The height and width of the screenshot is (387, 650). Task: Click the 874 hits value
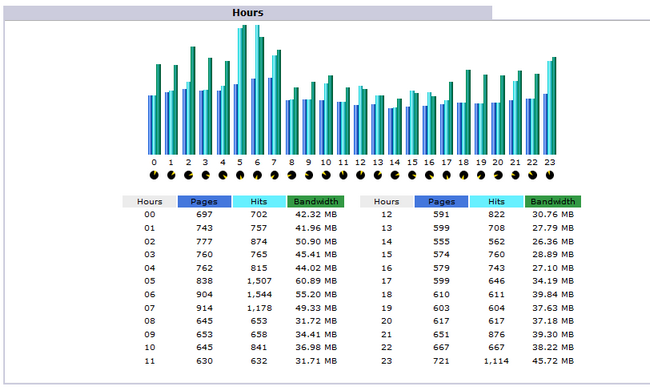pyautogui.click(x=259, y=241)
